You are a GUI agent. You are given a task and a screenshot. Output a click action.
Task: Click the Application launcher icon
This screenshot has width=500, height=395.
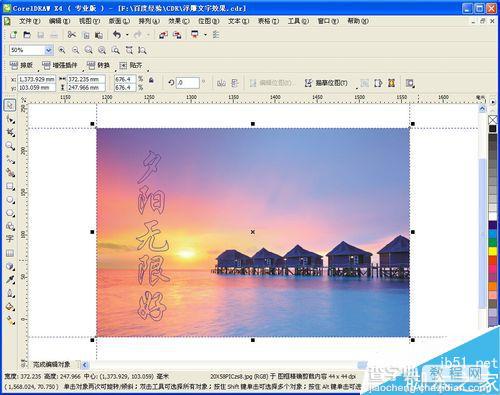pyautogui.click(x=195, y=35)
